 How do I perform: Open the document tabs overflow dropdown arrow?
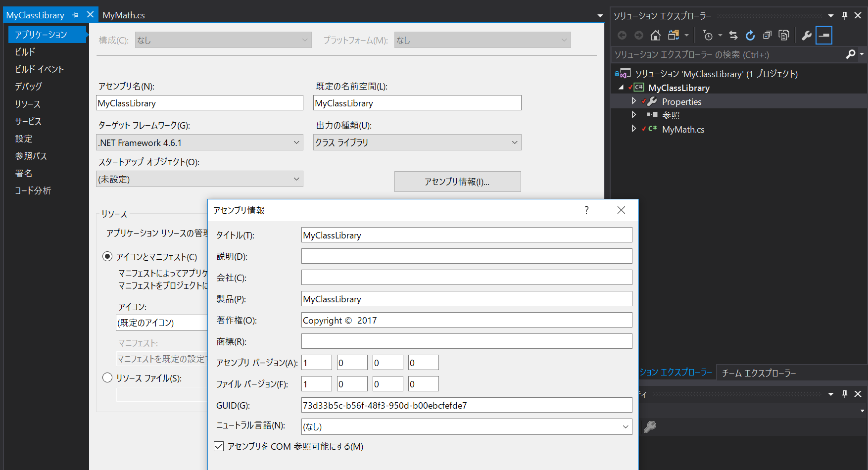pos(600,16)
